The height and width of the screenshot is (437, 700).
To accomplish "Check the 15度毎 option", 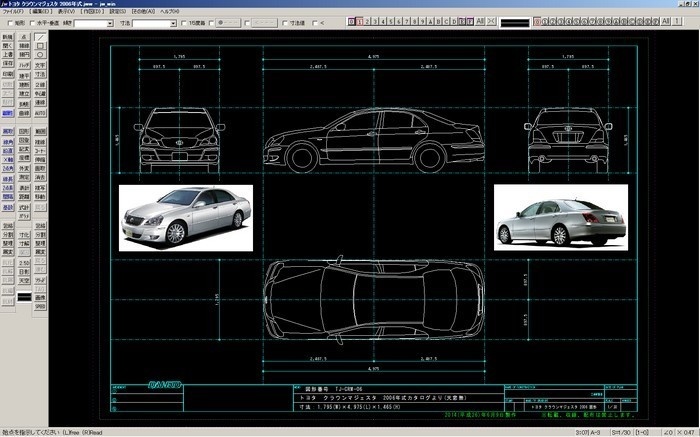I will [x=182, y=21].
